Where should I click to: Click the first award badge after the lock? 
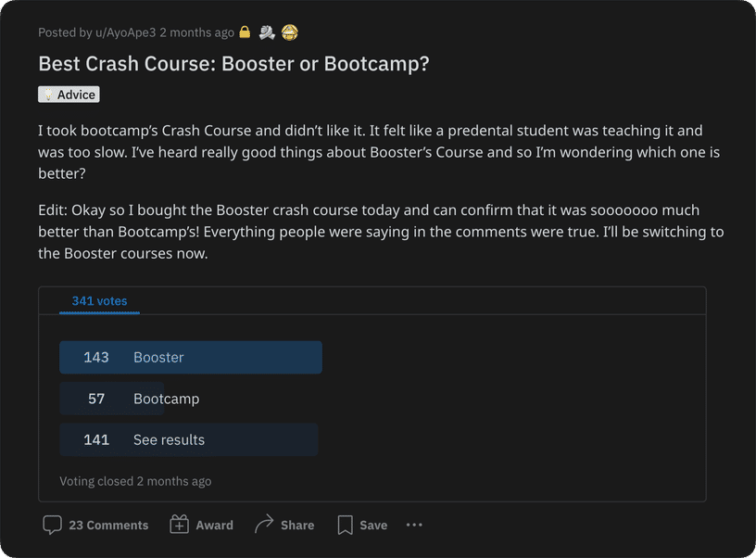click(x=267, y=32)
